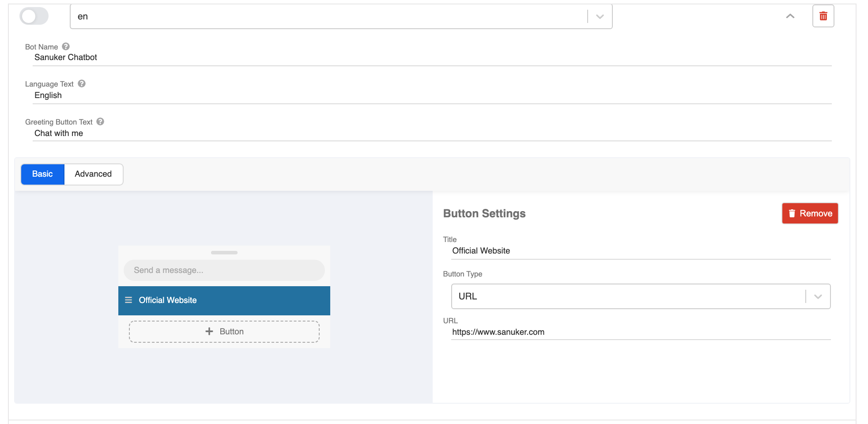Viewport: 868px width, 424px height.
Task: Click the plus icon to add button
Action: [x=209, y=331]
